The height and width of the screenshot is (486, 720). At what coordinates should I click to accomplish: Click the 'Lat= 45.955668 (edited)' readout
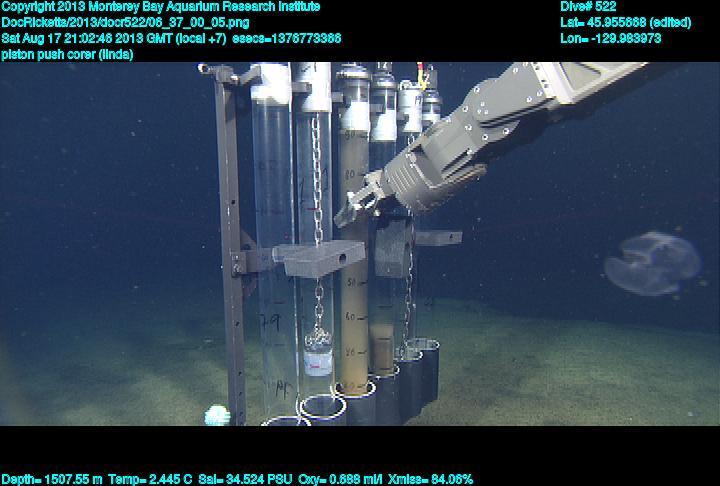pos(625,23)
